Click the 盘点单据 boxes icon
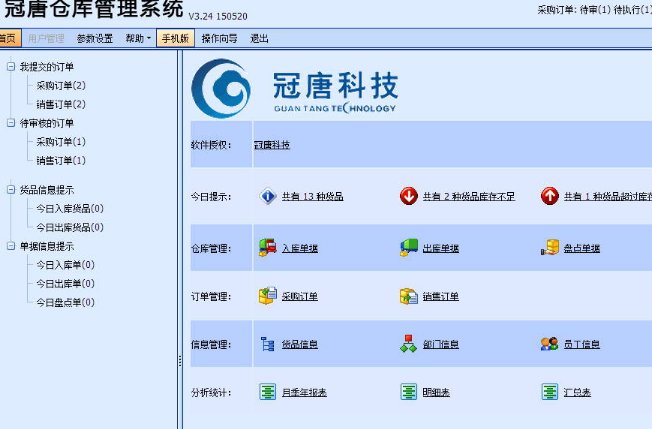652x429 pixels. [x=550, y=248]
